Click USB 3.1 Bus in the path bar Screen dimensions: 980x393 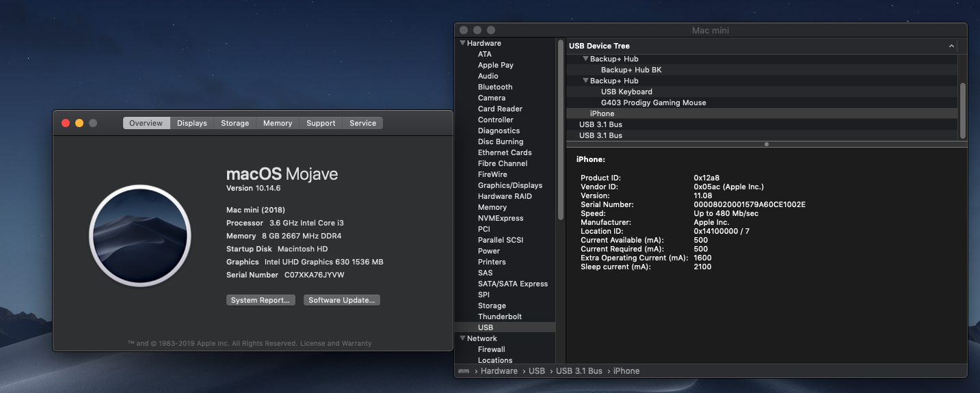coord(579,371)
